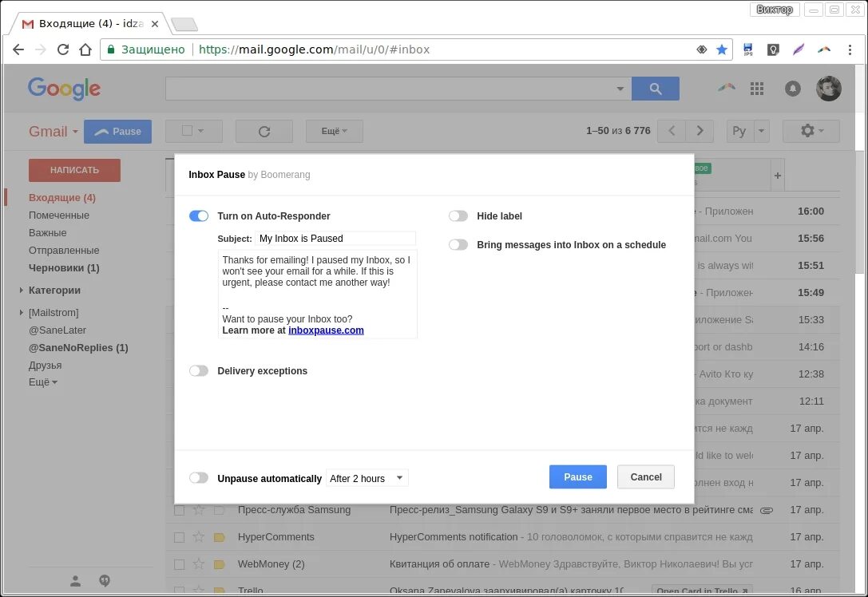Click the floppy-disk extension icon in toolbar
The height and width of the screenshot is (597, 868).
click(x=748, y=49)
